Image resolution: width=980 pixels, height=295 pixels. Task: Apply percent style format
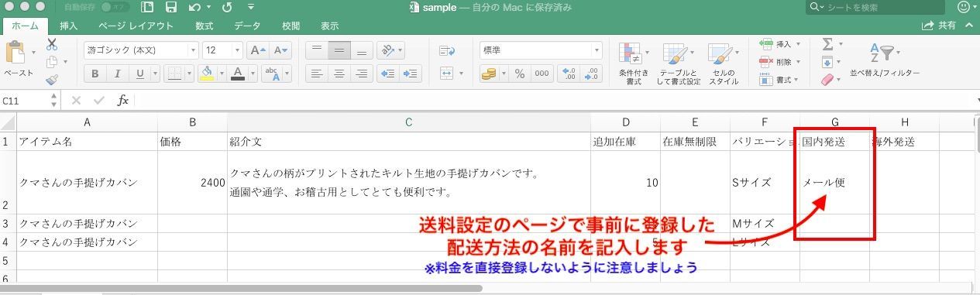[520, 74]
